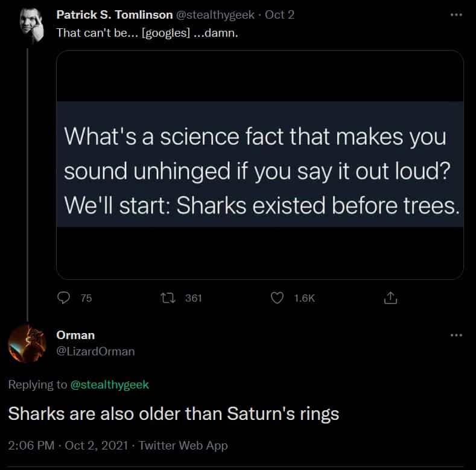Like the tweet with the heart icon
The width and height of the screenshot is (476, 470).
coord(277,297)
